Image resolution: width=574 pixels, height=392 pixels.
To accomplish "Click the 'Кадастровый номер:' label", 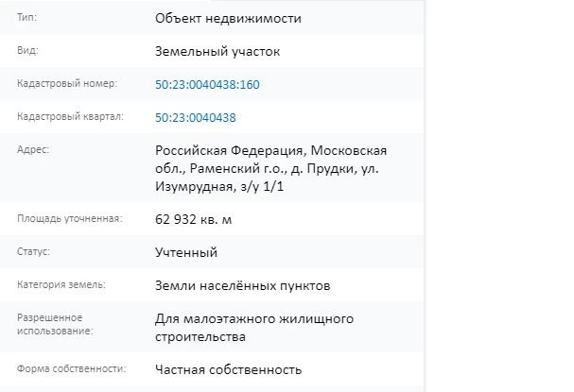I will click(x=67, y=84).
